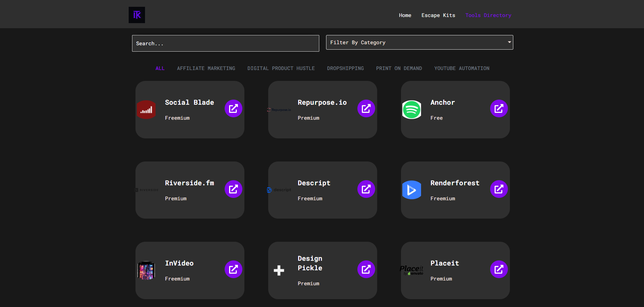644x307 pixels.
Task: Click the Free label under Anchor
Action: (x=437, y=118)
